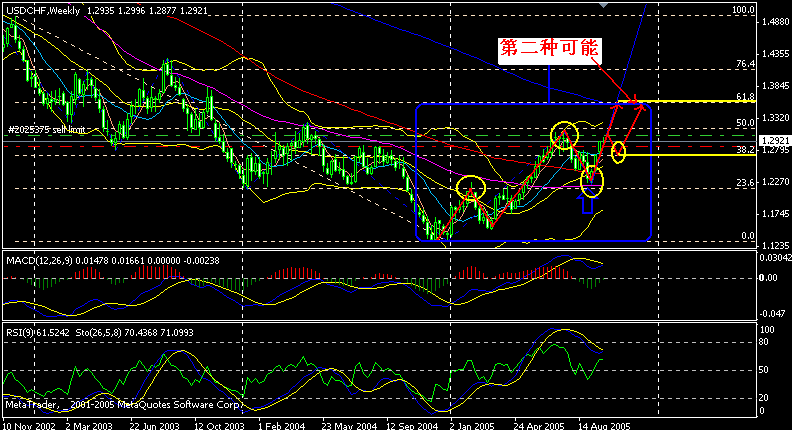
Task: Select the Fibonacci 76.4 level label
Action: pyautogui.click(x=746, y=64)
